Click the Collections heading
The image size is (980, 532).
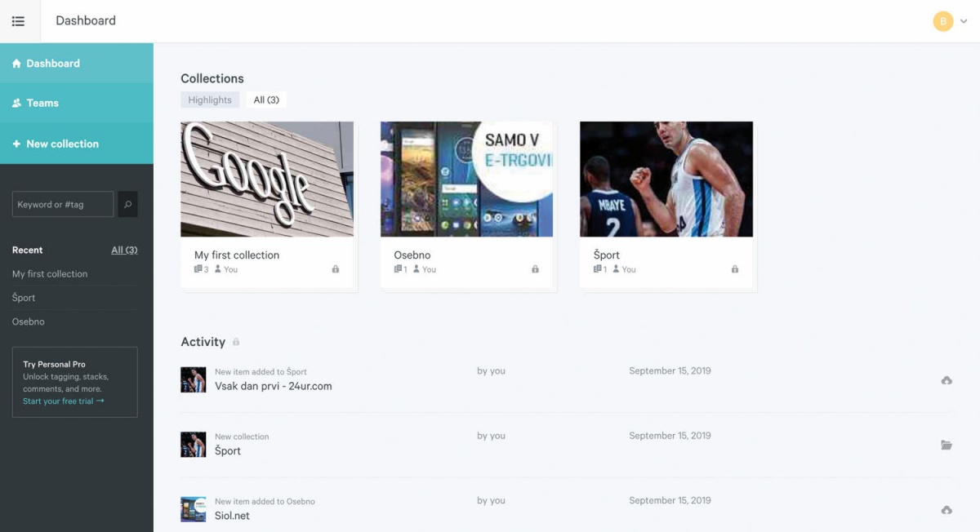point(212,78)
